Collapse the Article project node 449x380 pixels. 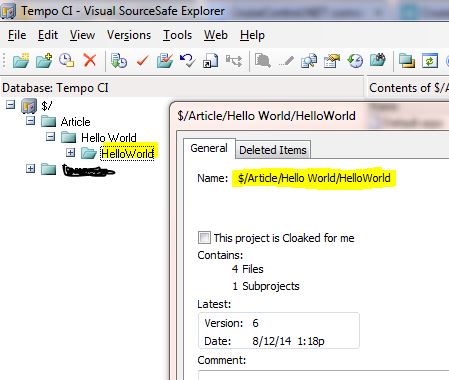tap(30, 120)
